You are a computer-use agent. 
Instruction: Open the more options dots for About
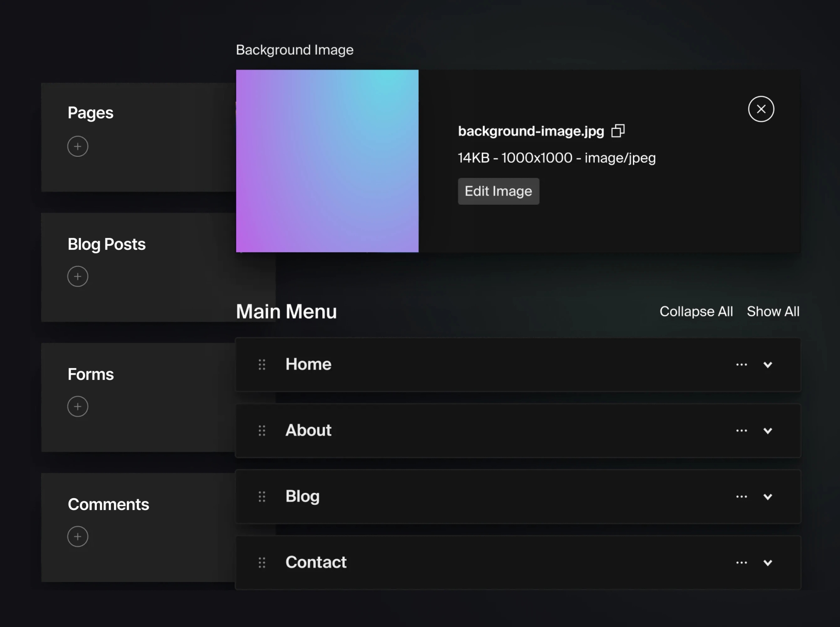[x=742, y=431]
